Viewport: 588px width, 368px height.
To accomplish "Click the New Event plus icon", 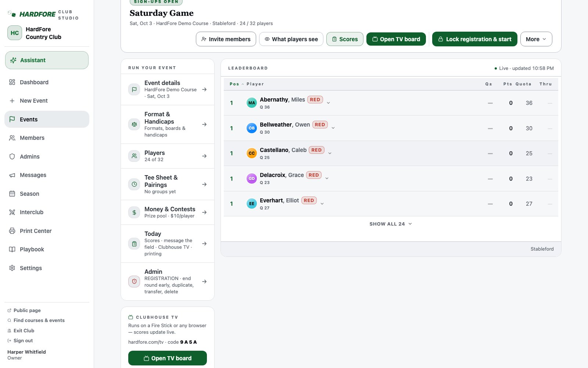I will (x=12, y=100).
